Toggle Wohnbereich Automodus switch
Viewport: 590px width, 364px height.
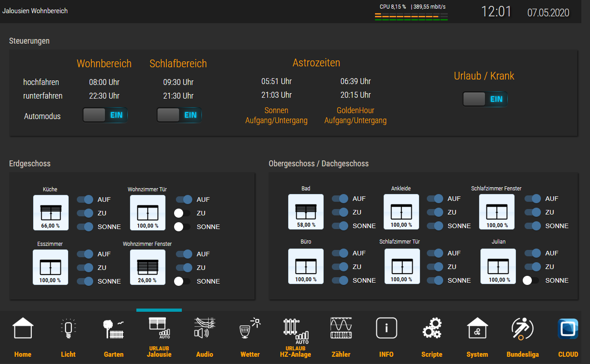[105, 115]
